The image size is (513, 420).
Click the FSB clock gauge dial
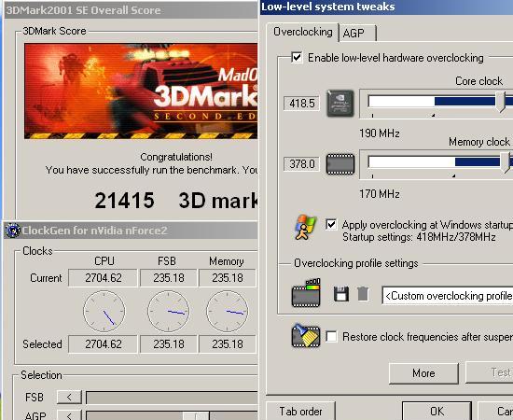point(169,312)
